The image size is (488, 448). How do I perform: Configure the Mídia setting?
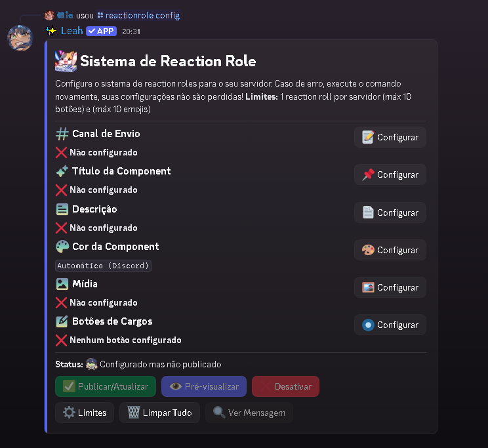(x=390, y=287)
